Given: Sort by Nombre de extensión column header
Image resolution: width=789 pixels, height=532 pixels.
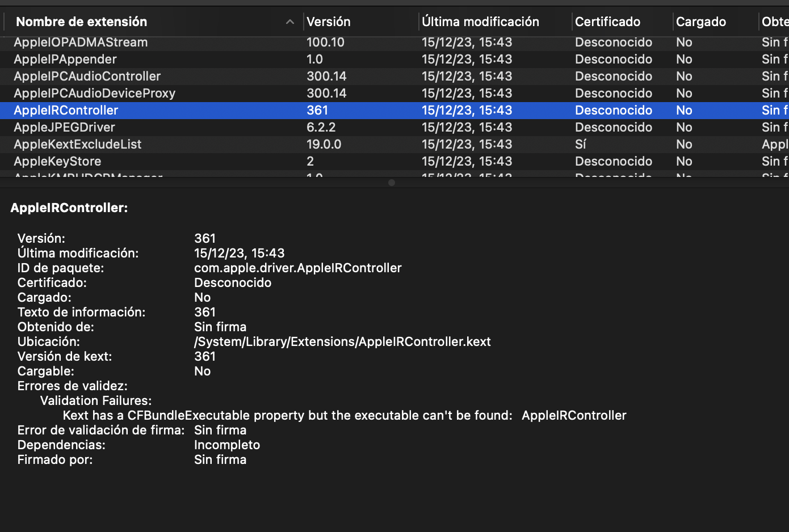Looking at the screenshot, I should [82, 22].
